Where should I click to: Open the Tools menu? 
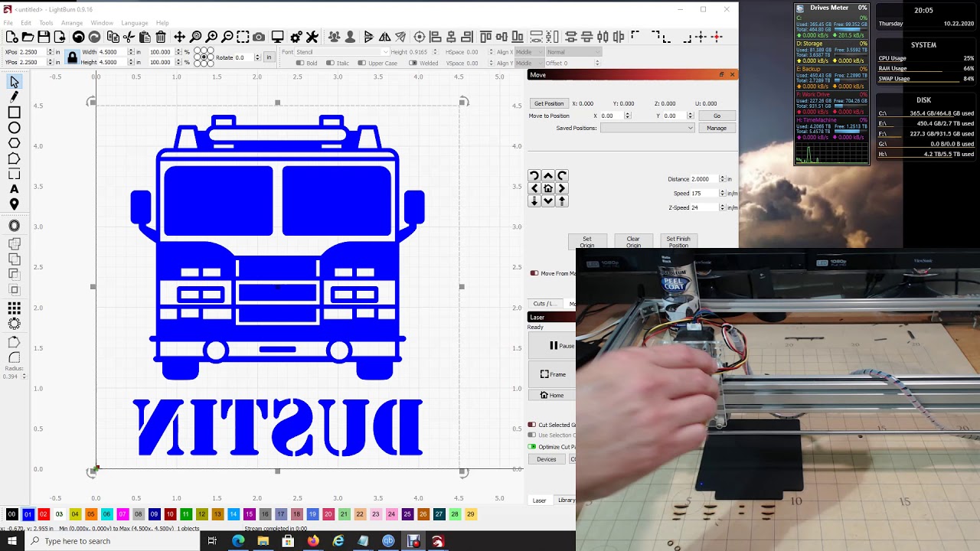coord(46,23)
